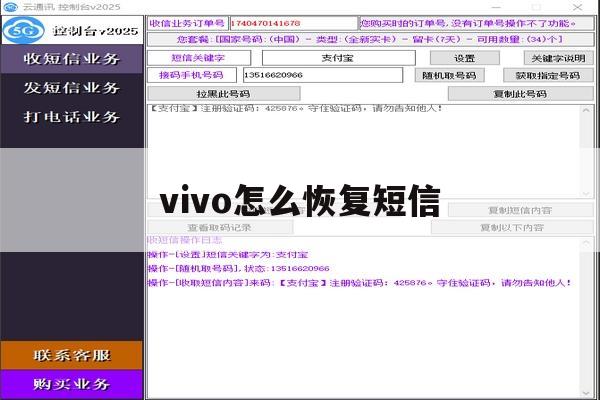Click log panel scrollbar down arrow
This screenshot has width=600, height=400.
[586, 393]
